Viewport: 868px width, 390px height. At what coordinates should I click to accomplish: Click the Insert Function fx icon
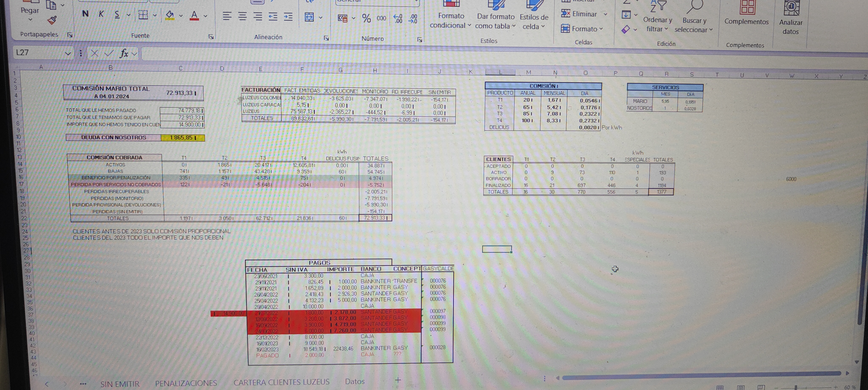pos(124,53)
